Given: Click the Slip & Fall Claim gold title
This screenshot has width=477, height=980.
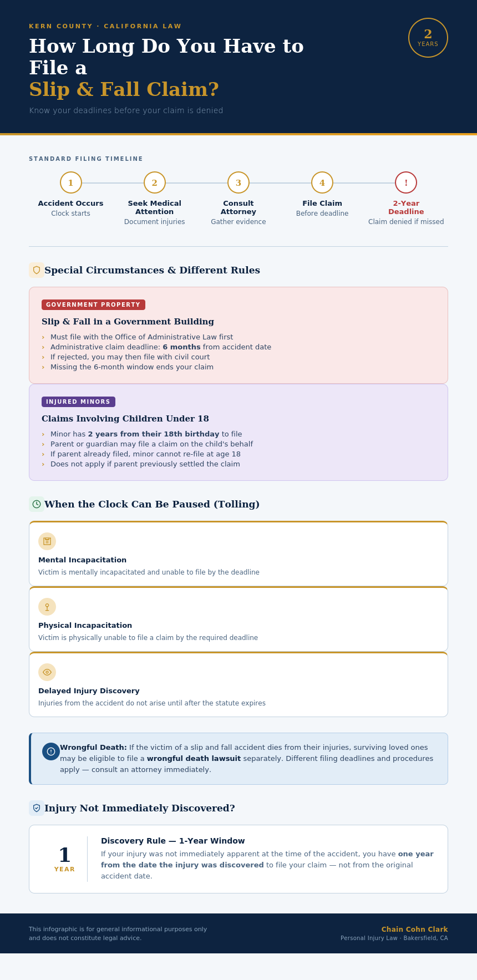Looking at the screenshot, I should click(124, 89).
